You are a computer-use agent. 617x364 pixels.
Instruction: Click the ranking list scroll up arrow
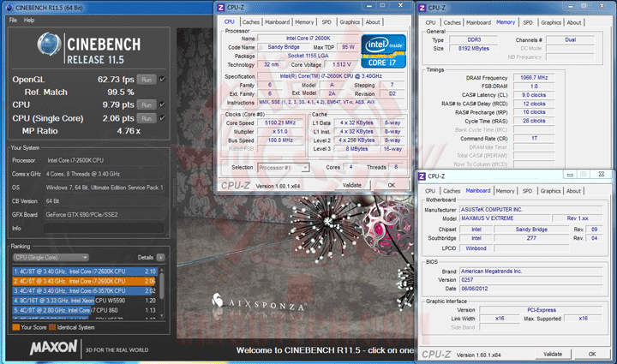(161, 270)
